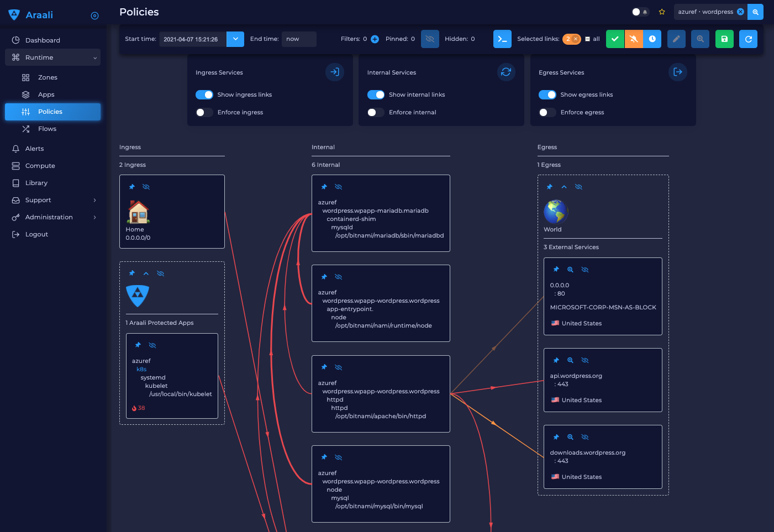The width and height of the screenshot is (774, 532).
Task: Click the sidebar target icon near logo
Action: point(94,15)
